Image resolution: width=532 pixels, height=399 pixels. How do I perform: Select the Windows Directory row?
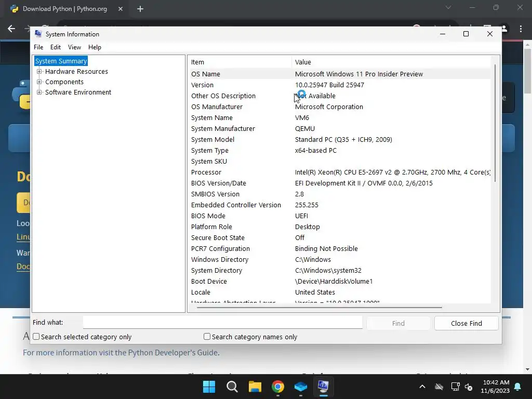click(339, 260)
